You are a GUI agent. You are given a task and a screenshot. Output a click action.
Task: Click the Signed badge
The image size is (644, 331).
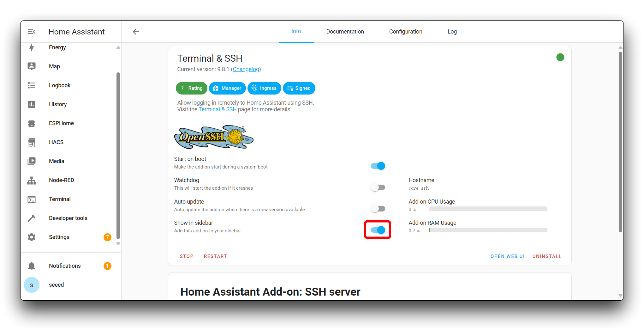299,88
